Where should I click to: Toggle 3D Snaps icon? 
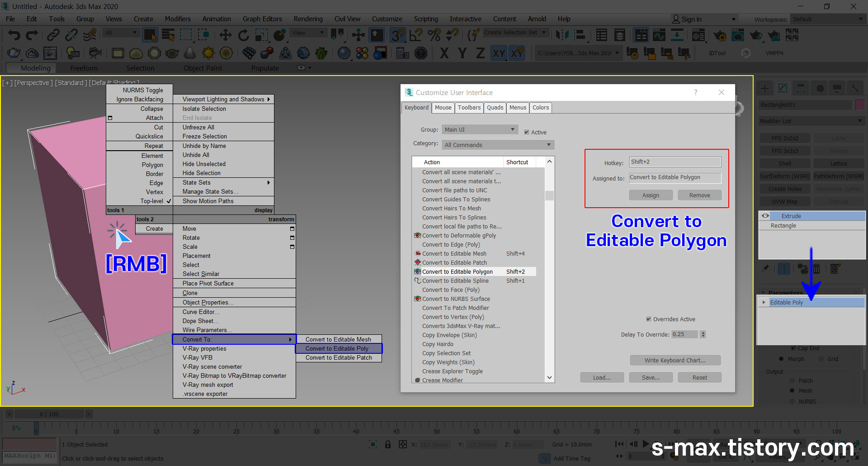tap(398, 35)
